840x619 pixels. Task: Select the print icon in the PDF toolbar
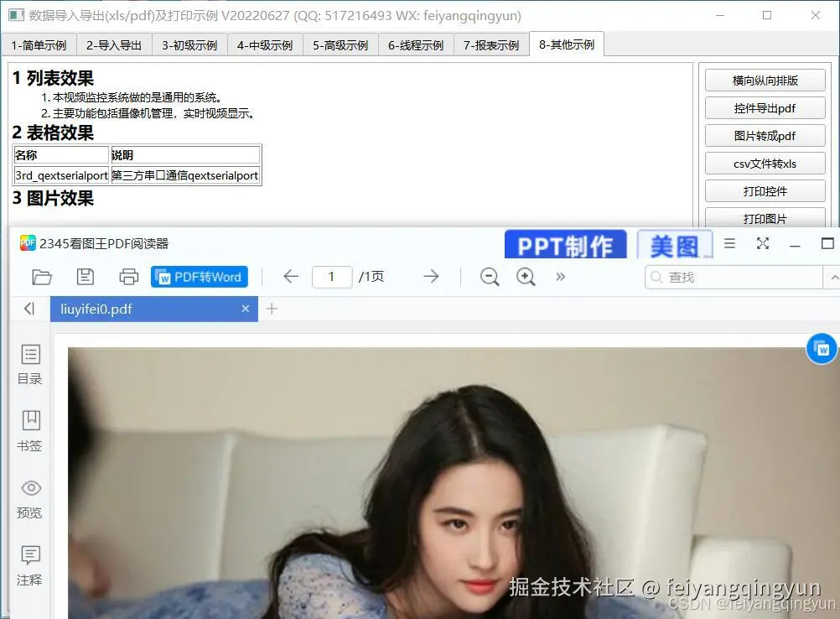(x=127, y=277)
